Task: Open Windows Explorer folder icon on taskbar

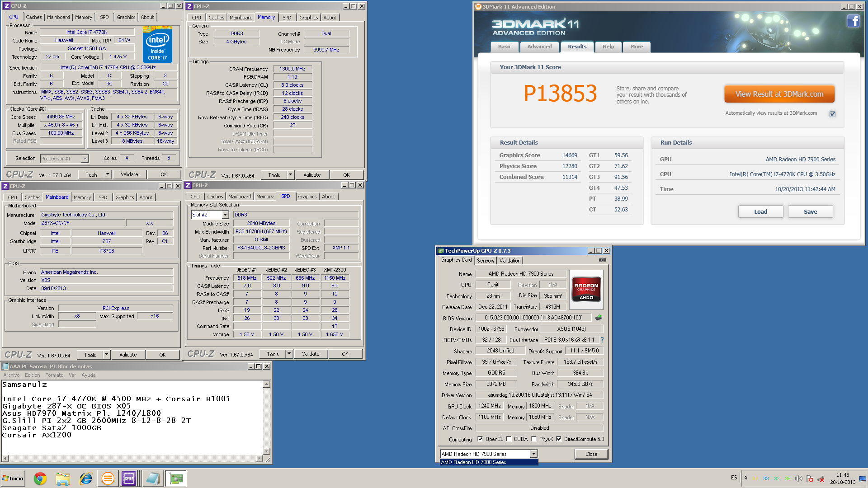Action: (x=63, y=479)
